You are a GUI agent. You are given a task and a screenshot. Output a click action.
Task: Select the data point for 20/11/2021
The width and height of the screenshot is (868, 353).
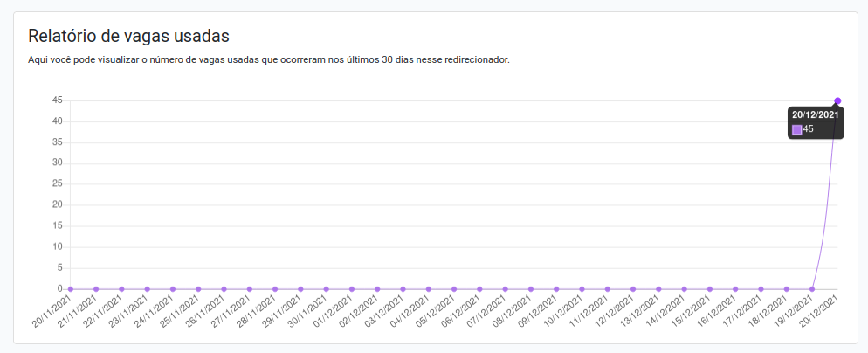[71, 288]
